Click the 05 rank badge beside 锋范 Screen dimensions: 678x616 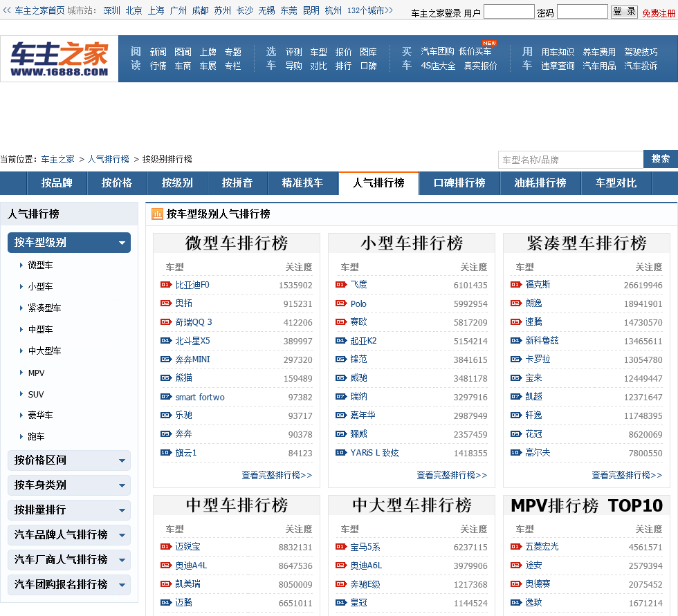[x=341, y=359]
